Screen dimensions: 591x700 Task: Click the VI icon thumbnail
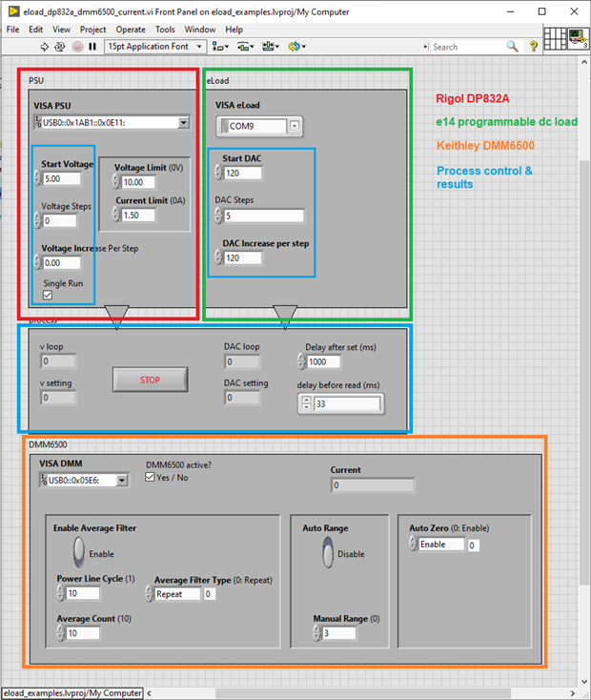pos(579,39)
